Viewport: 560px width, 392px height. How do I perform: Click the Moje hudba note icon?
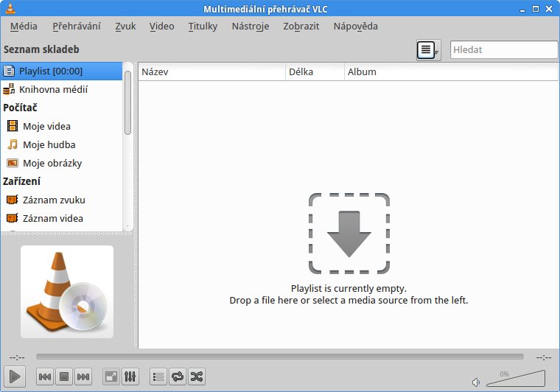pos(13,144)
